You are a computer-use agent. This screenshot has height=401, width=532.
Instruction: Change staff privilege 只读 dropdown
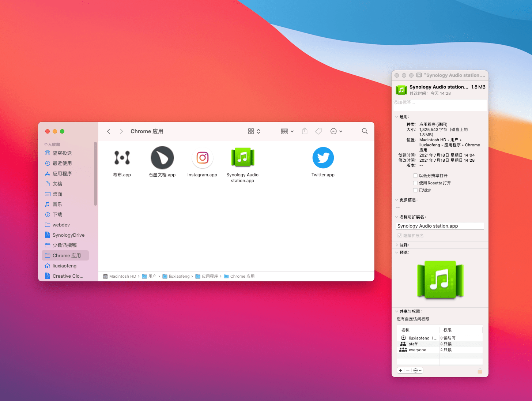coord(446,344)
